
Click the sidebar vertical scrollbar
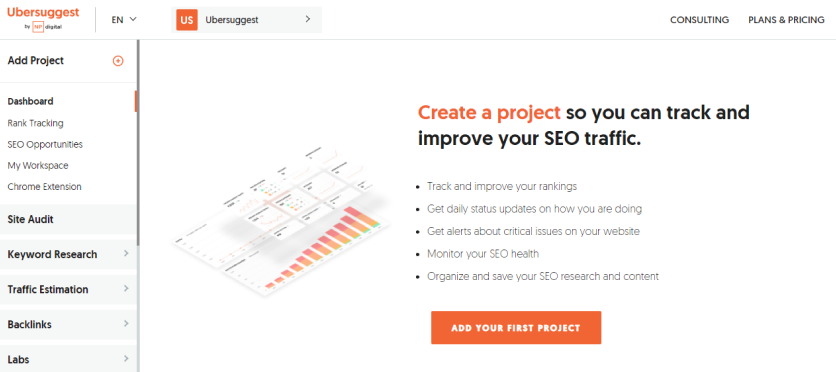(138, 143)
